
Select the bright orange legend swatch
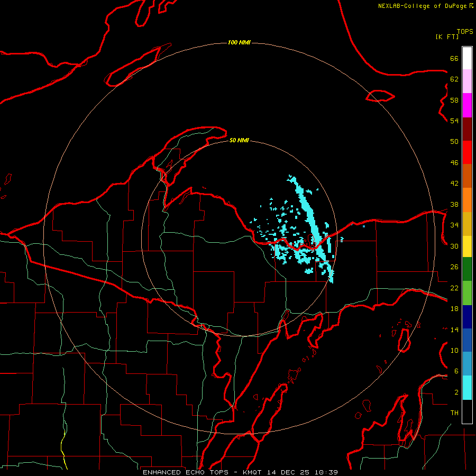(x=467, y=200)
